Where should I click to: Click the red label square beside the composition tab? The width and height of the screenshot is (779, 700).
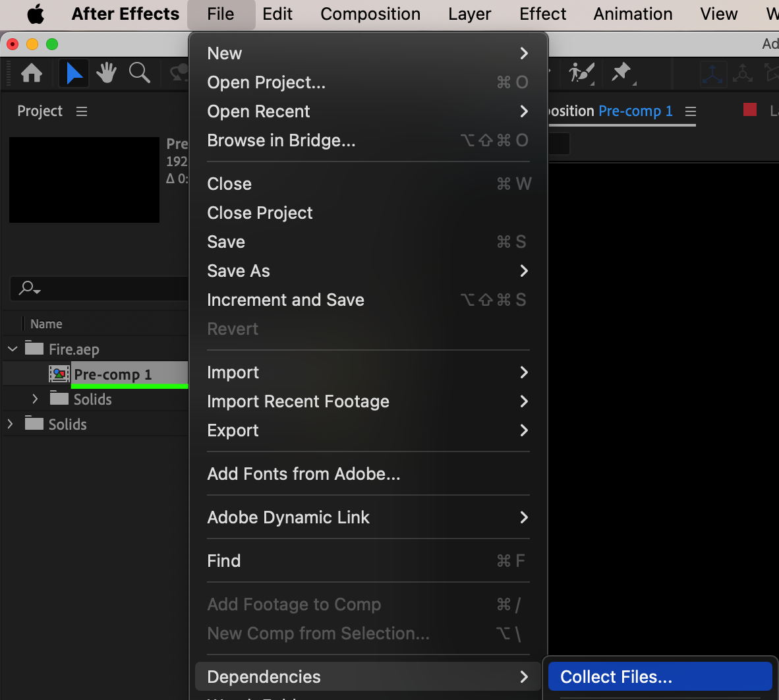750,109
